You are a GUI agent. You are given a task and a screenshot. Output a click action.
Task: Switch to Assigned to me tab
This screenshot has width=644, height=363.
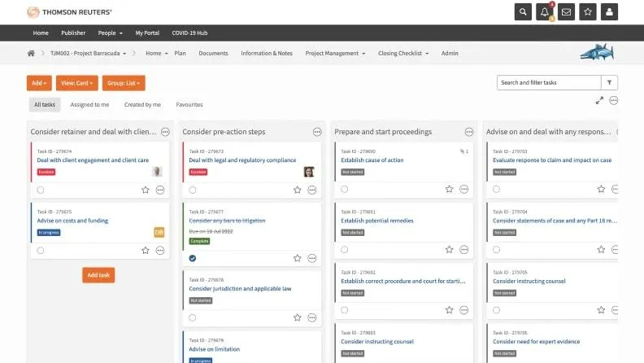pos(89,104)
